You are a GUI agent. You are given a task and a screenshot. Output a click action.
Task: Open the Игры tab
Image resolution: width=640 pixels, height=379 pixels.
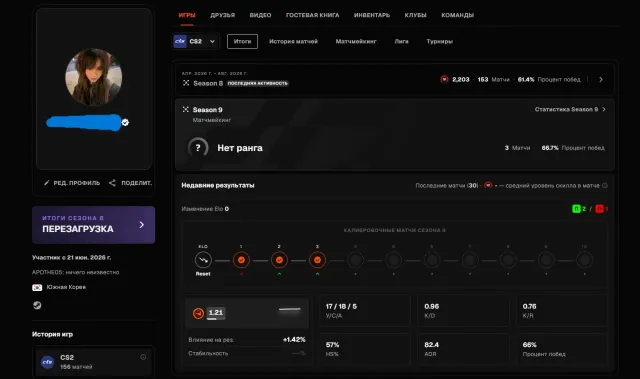coord(187,15)
